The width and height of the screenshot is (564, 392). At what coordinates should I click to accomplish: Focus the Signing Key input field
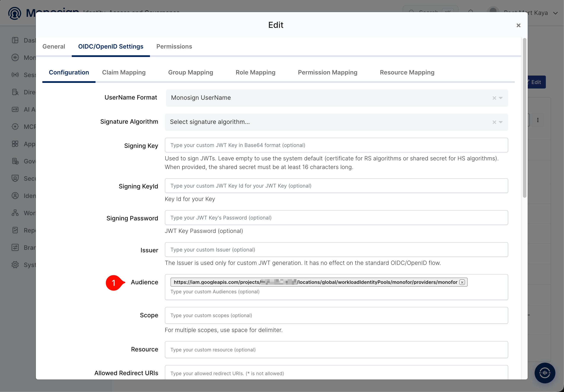[x=336, y=145]
